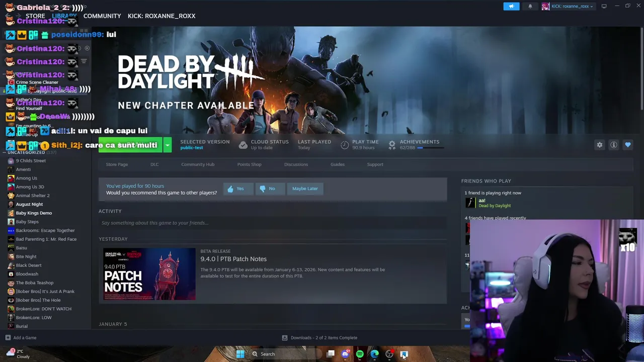Screen dimensions: 644x362
Task: Click Downloads - 2 of 2 Items Complete
Action: pos(324,338)
